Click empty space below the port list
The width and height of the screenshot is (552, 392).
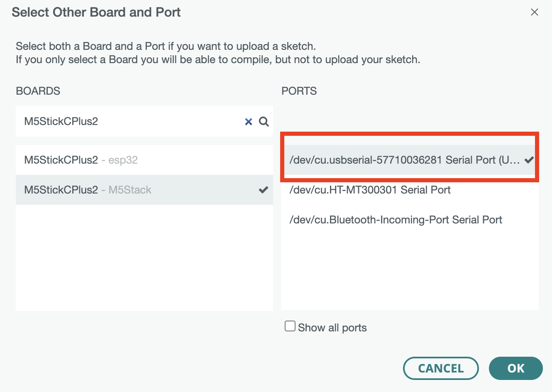[410, 270]
